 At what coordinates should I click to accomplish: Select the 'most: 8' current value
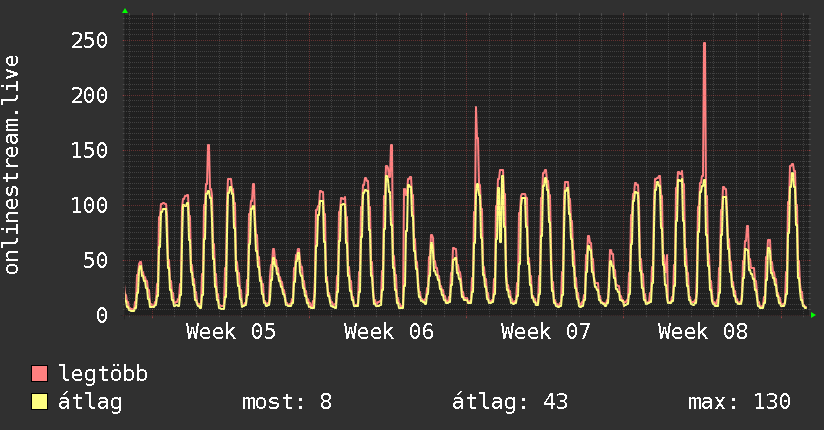(287, 402)
